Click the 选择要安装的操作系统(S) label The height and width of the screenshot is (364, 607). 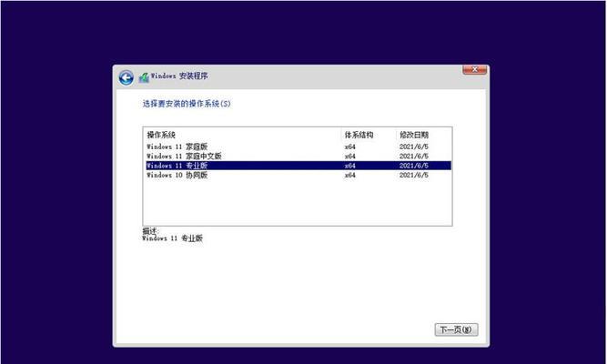pos(187,104)
